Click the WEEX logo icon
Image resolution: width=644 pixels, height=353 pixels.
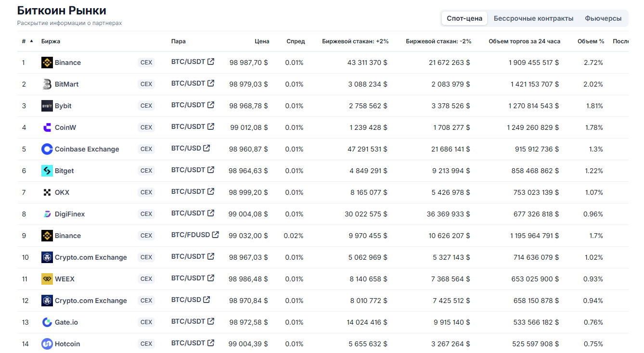(x=47, y=279)
